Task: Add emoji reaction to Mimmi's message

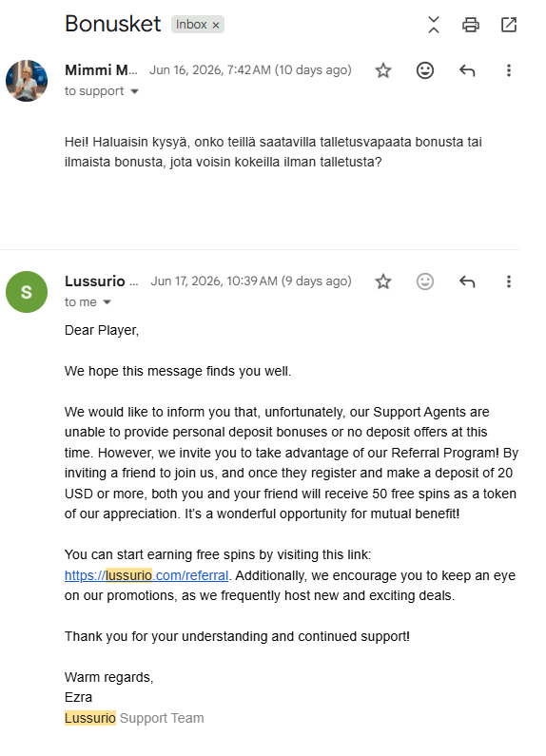Action: 425,70
